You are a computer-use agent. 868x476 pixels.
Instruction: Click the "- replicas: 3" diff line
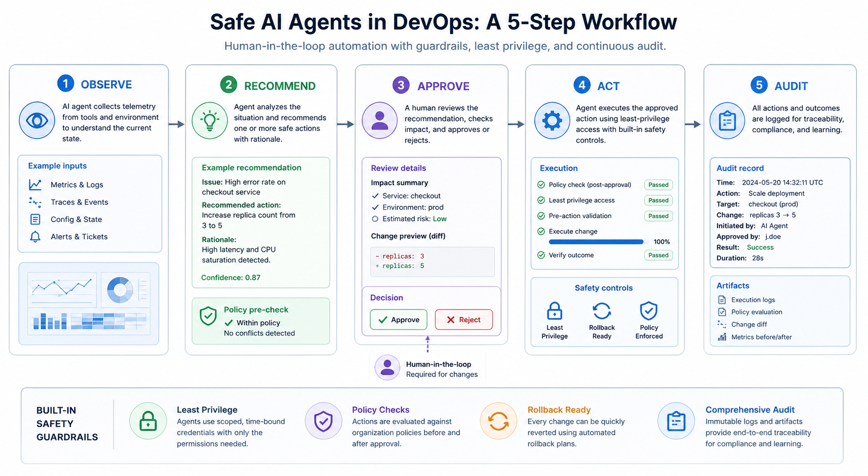tap(400, 256)
